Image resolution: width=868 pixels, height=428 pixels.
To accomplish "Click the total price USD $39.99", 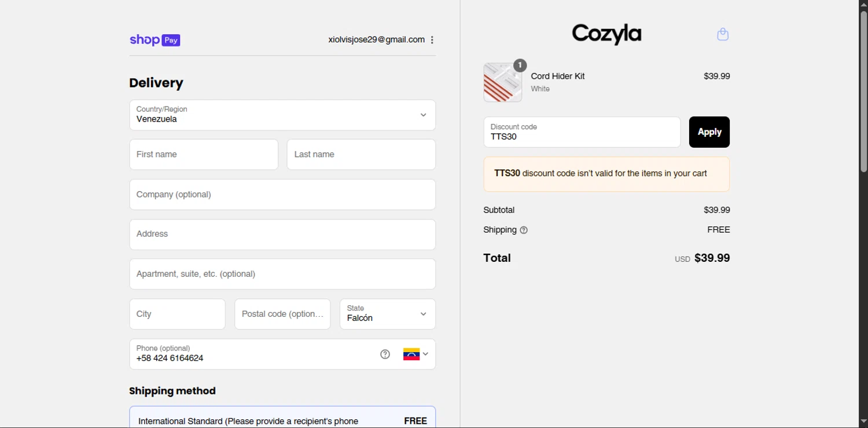I will (x=702, y=258).
